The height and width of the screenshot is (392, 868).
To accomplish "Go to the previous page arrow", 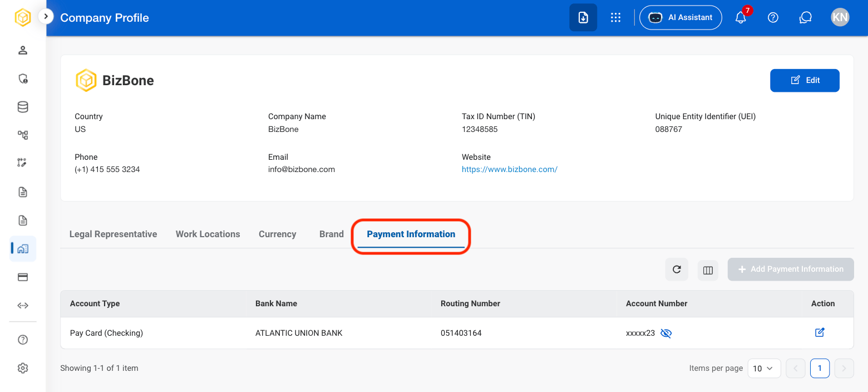I will pos(796,368).
